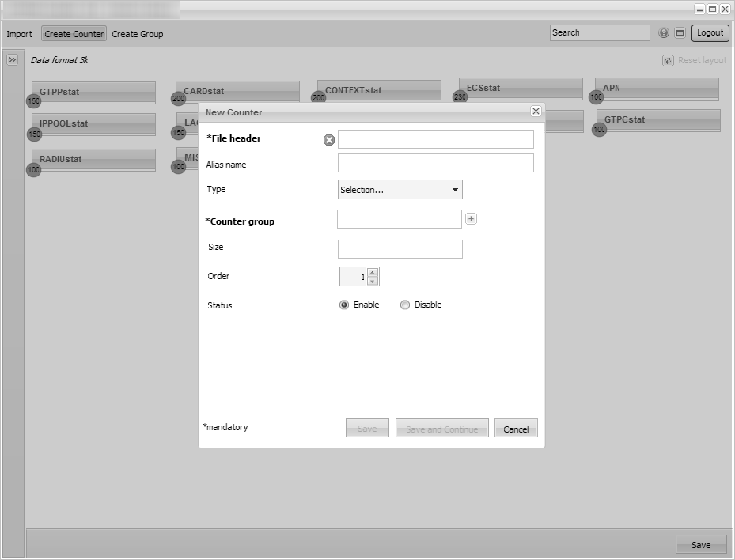Click the error icon beside File header
Viewport: 735px width, 560px height.
click(x=329, y=140)
